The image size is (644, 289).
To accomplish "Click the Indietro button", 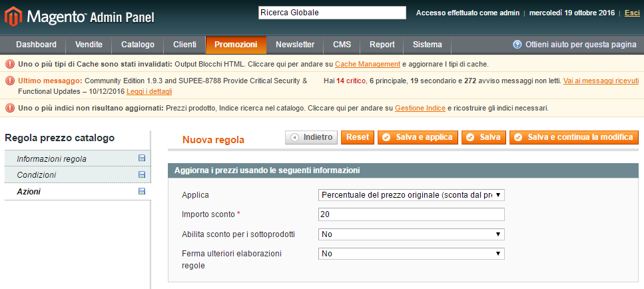I will (x=311, y=138).
